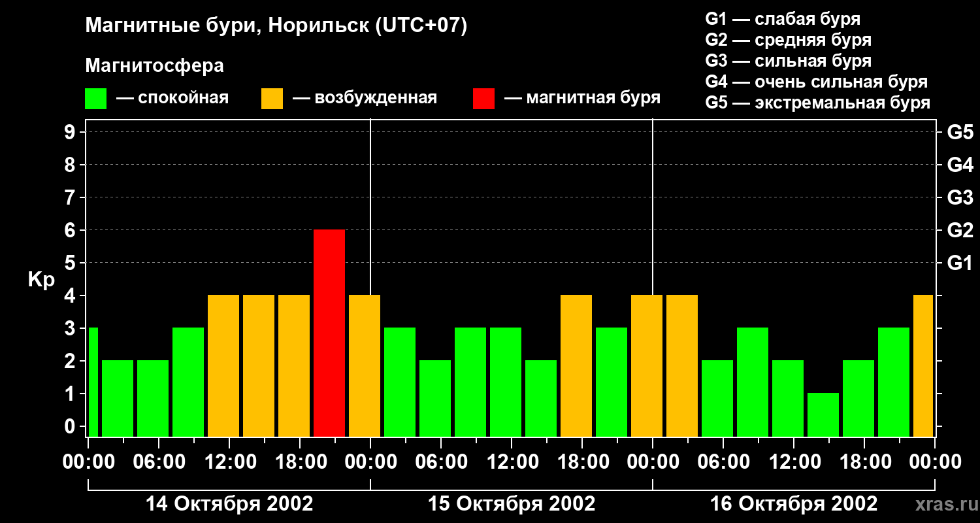Click the 18:00 time label of 16 October
This screenshot has width=980, height=523.
point(864,462)
